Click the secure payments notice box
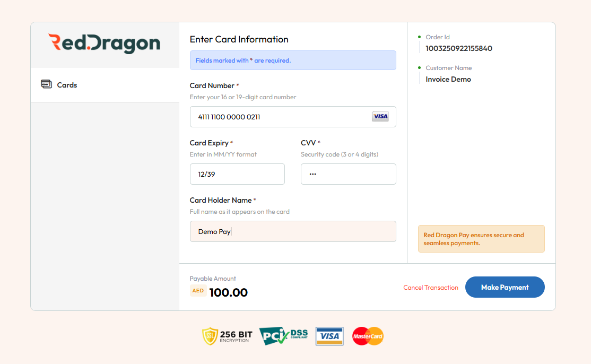 481,239
